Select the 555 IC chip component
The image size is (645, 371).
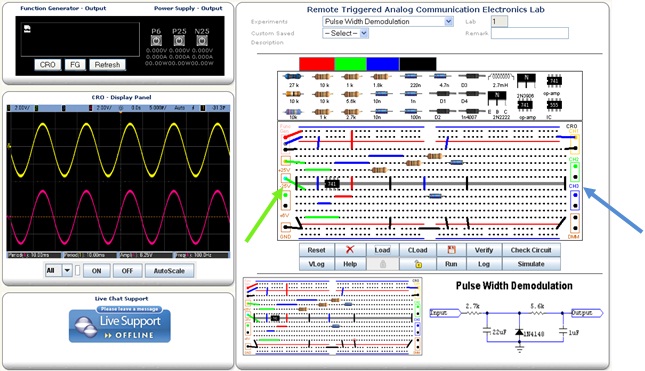[x=554, y=106]
